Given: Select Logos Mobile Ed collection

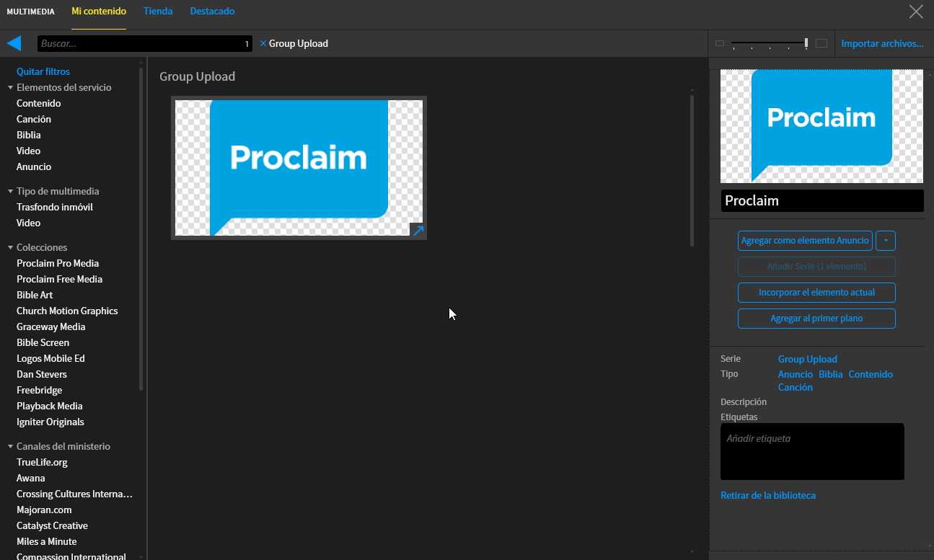Looking at the screenshot, I should click(x=50, y=358).
